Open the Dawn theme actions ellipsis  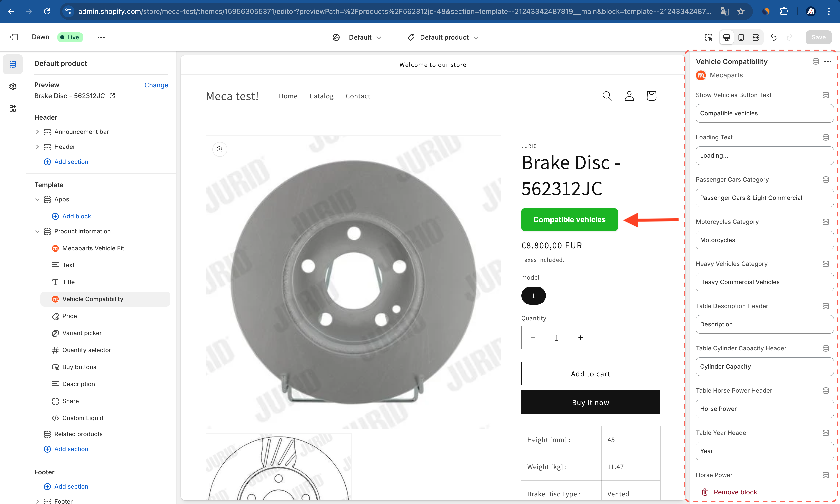(x=101, y=37)
